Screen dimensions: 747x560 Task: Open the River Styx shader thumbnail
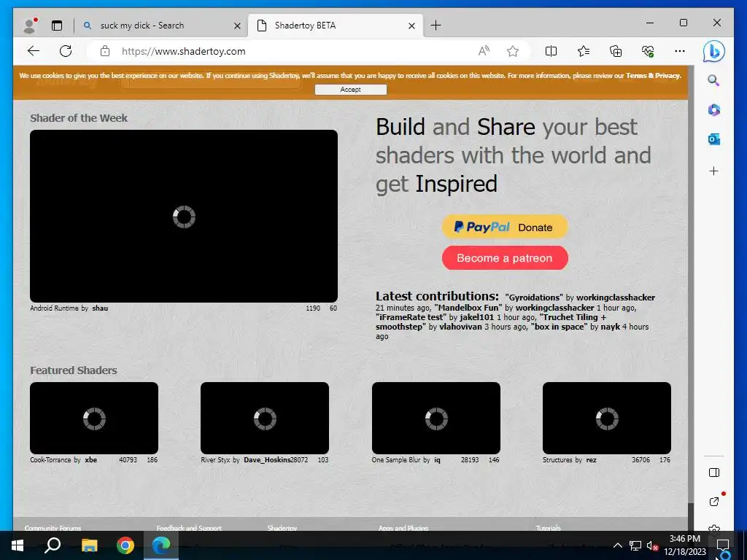tap(265, 418)
